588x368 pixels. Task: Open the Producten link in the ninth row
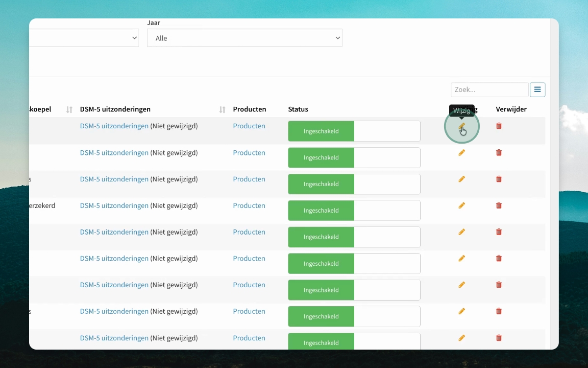point(249,338)
